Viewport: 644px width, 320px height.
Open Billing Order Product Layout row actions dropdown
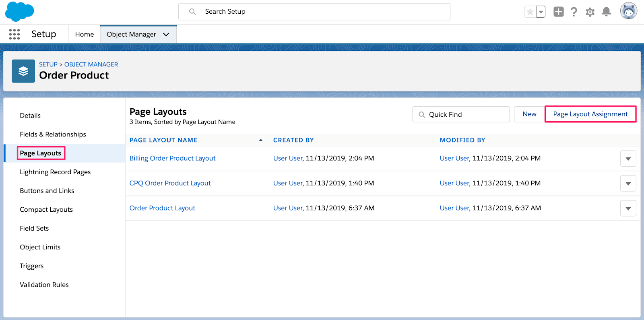(x=628, y=159)
